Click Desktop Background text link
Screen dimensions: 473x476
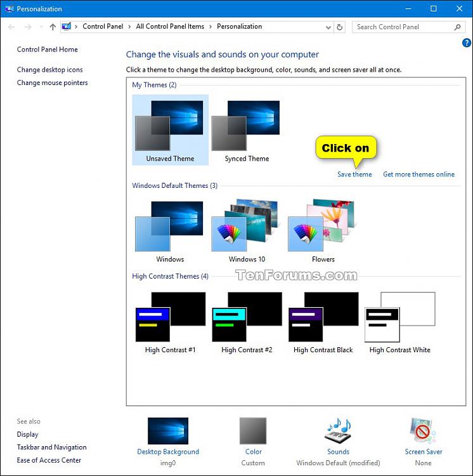168,452
